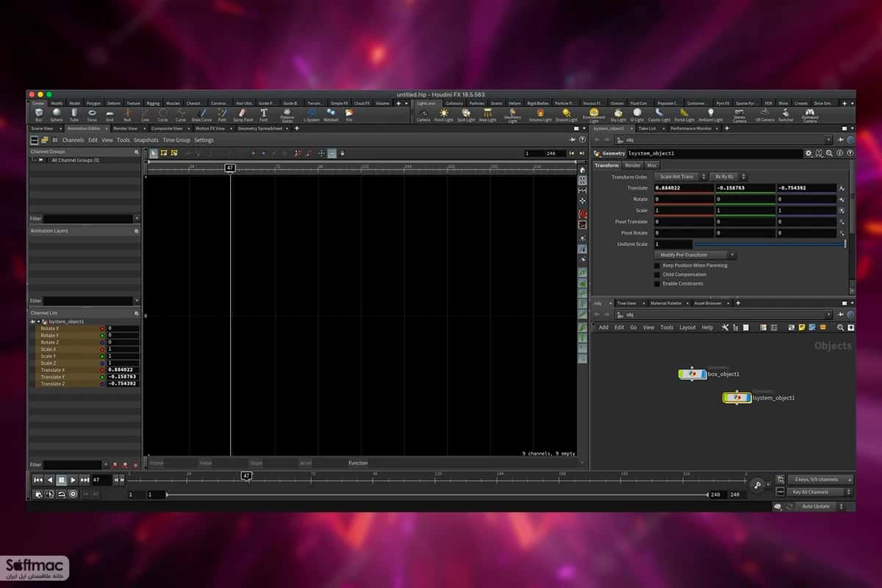Open the parameter pane gear menu
The height and width of the screenshot is (588, 882).
point(808,154)
